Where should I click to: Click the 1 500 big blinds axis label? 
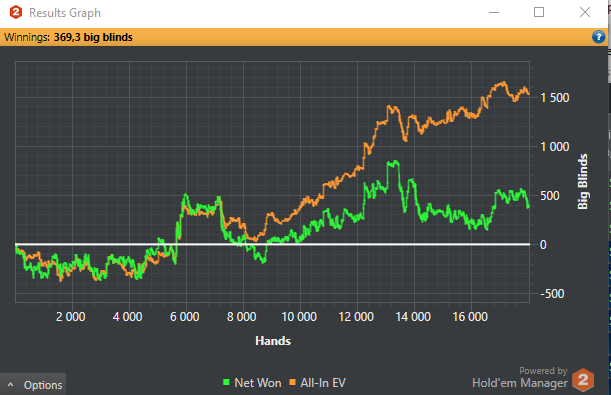555,98
